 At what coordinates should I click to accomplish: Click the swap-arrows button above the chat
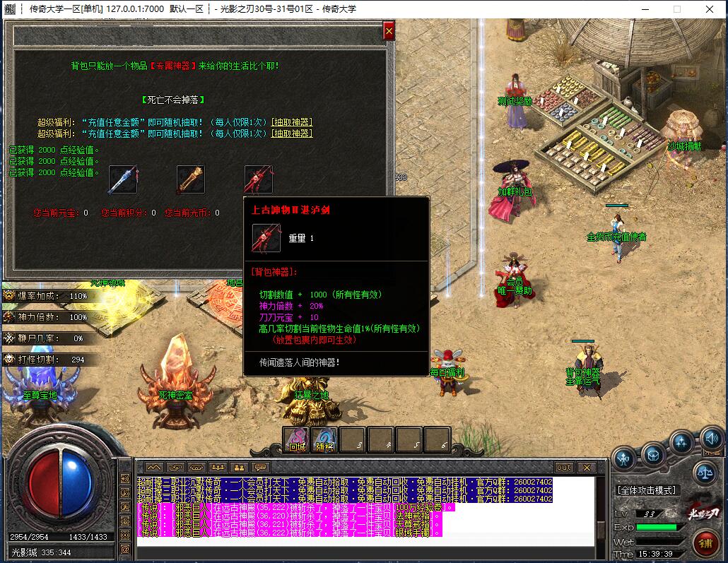175,468
